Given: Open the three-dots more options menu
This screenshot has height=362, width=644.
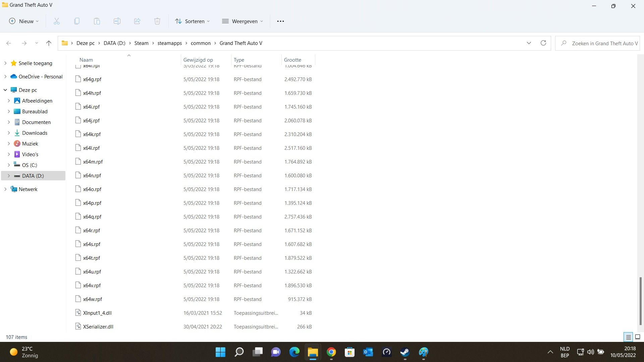Looking at the screenshot, I should click(280, 21).
